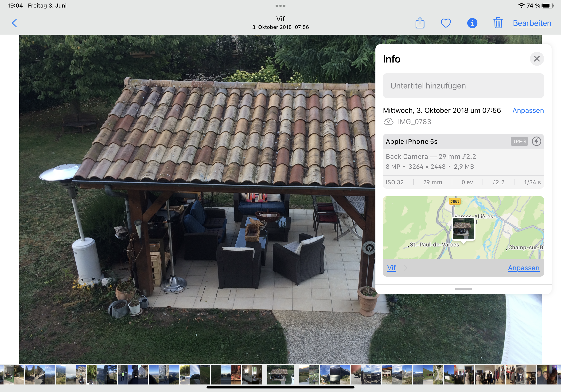
Task: Close the Info panel
Action: 537,59
